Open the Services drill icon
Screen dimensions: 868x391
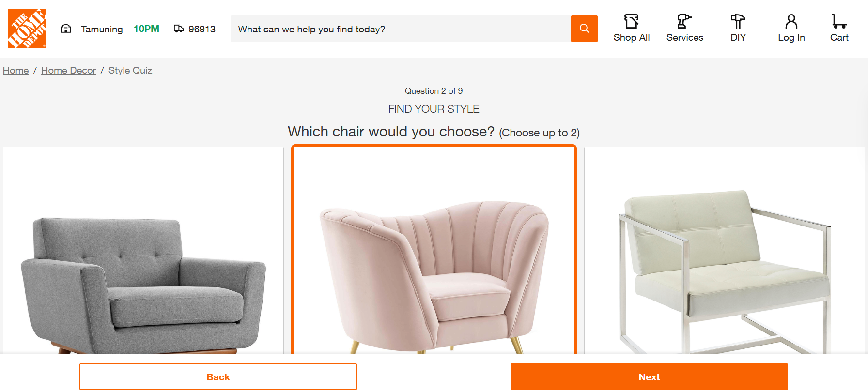tap(684, 22)
